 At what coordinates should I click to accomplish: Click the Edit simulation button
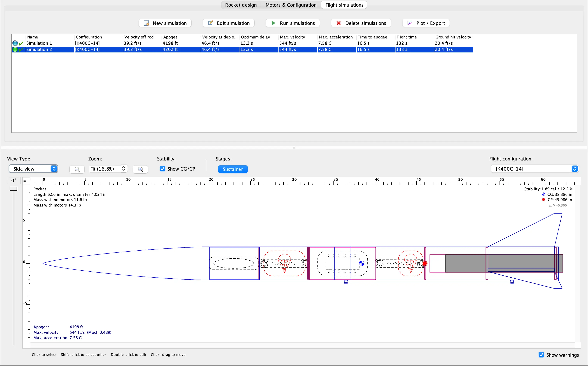228,23
